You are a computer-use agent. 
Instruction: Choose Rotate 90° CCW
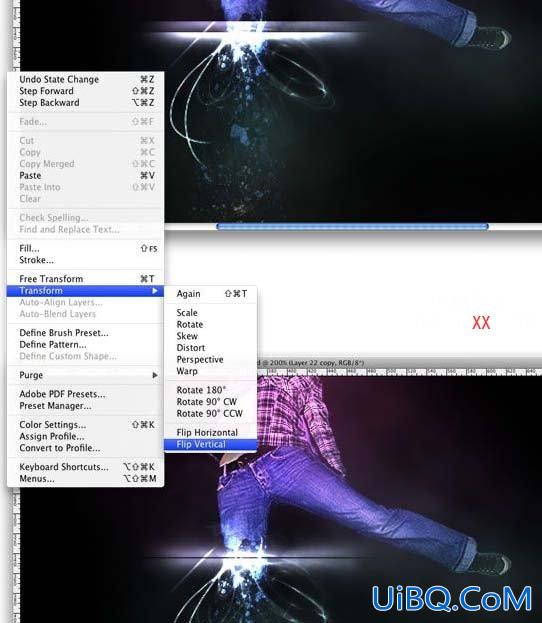coord(211,414)
